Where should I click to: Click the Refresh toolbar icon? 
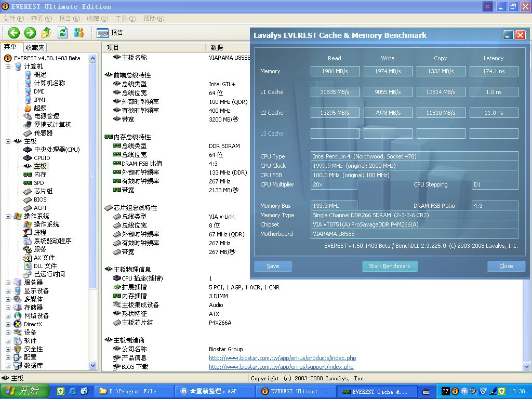pos(62,33)
